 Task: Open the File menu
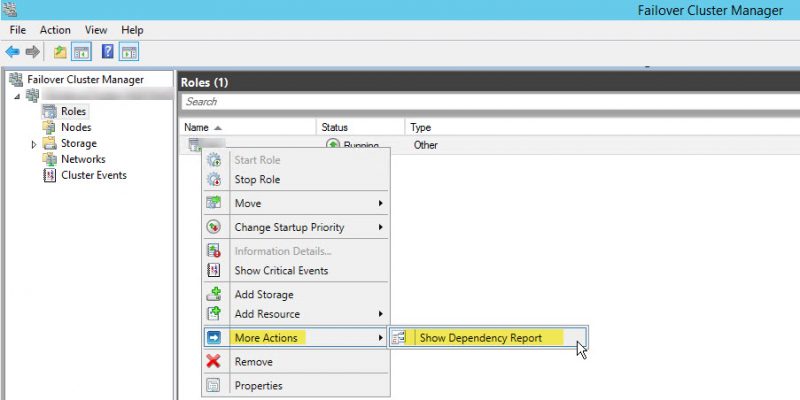[17, 30]
